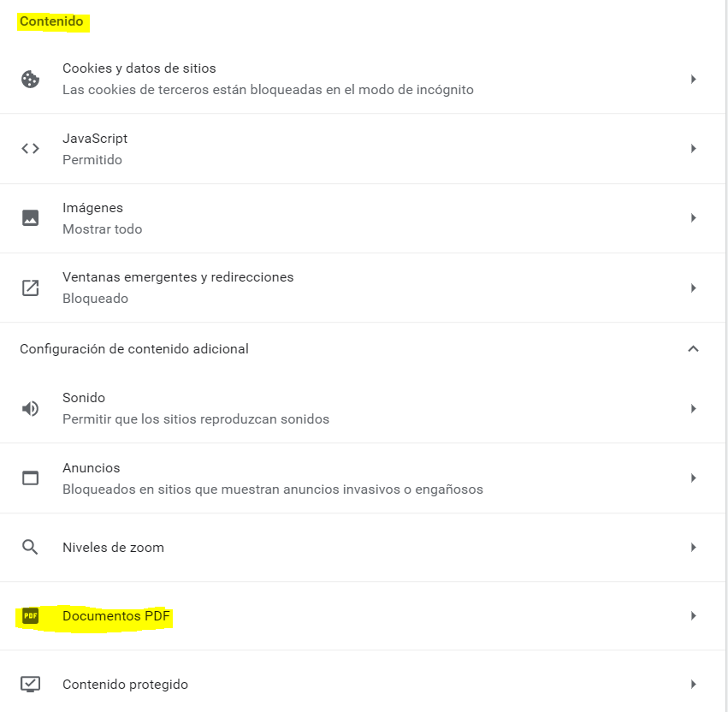Click the PDF document icon
Screen dimensions: 728x712
(x=31, y=616)
